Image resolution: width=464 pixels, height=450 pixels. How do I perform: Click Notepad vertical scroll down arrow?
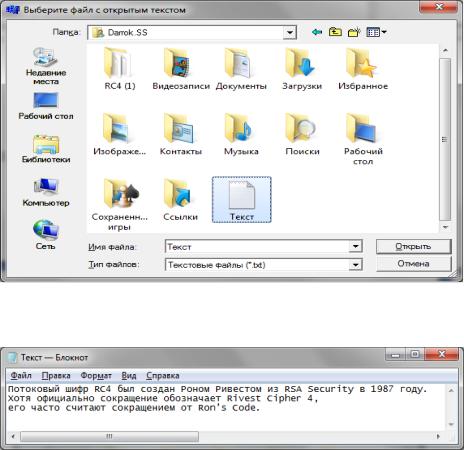point(451,424)
